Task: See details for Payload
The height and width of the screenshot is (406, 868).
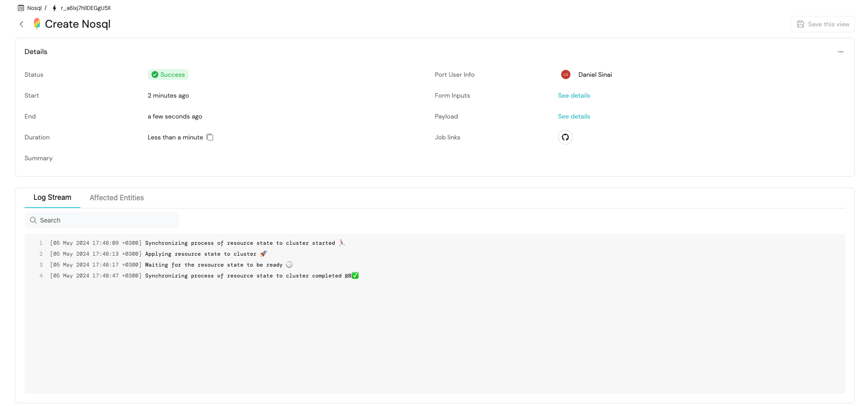Action: tap(574, 116)
